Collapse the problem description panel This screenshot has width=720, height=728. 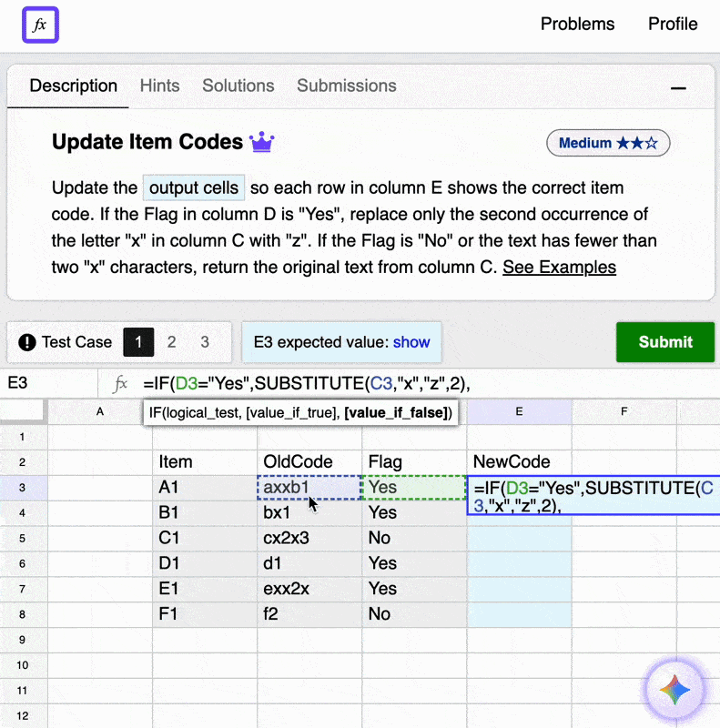(x=678, y=88)
